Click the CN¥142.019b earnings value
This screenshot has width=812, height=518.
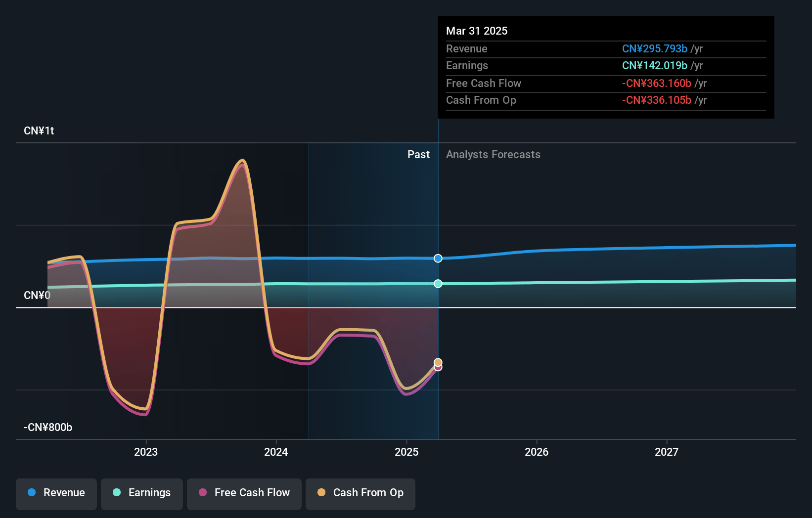point(655,66)
